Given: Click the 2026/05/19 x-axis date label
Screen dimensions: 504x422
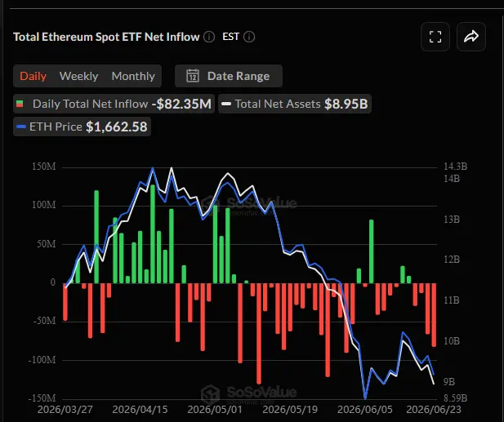Looking at the screenshot, I should pyautogui.click(x=290, y=410).
